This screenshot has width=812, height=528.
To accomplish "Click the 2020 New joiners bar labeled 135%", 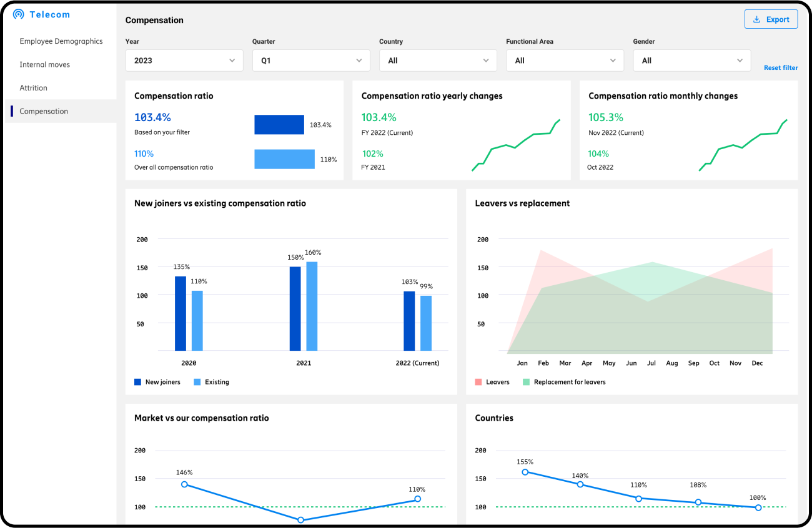I will pyautogui.click(x=181, y=313).
